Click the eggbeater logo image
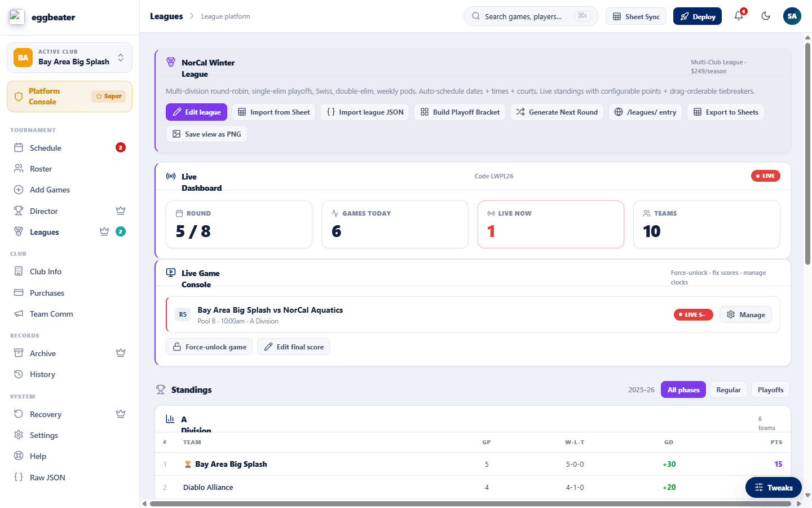This screenshot has height=508, width=812. pos(17,17)
